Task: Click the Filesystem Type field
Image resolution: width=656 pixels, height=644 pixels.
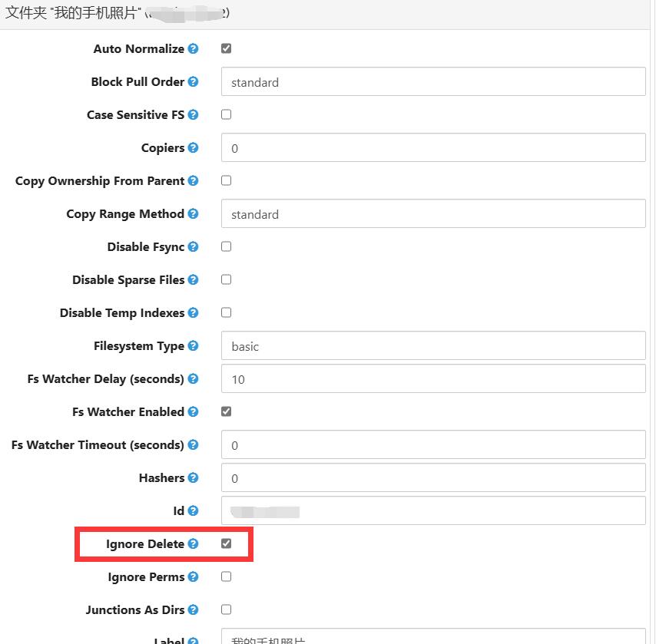Action: pyautogui.click(x=433, y=346)
